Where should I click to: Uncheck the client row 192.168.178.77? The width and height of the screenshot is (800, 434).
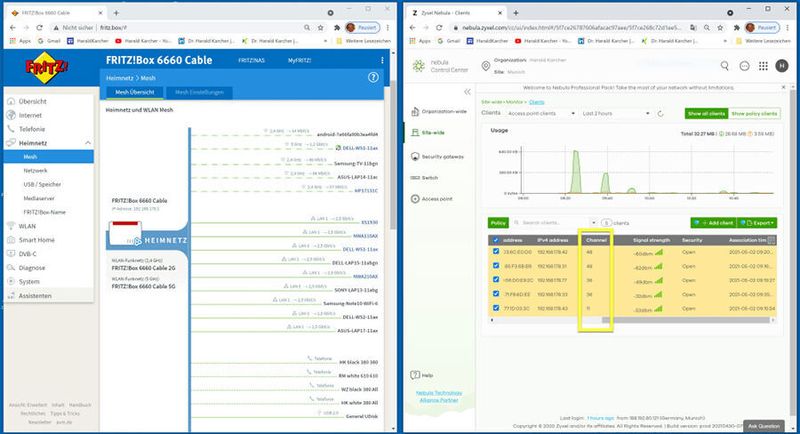(x=496, y=279)
